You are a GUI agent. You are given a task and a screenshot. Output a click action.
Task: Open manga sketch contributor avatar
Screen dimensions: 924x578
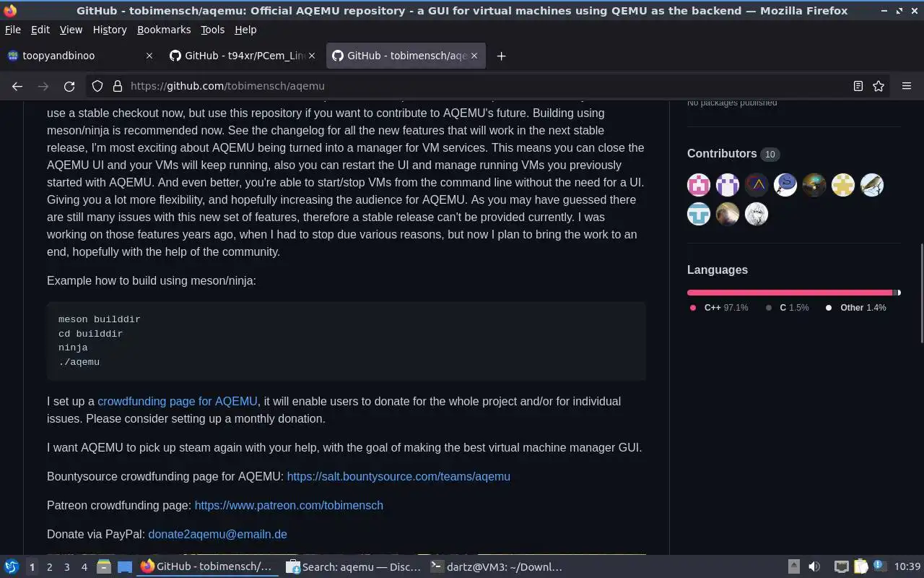pyautogui.click(x=757, y=214)
